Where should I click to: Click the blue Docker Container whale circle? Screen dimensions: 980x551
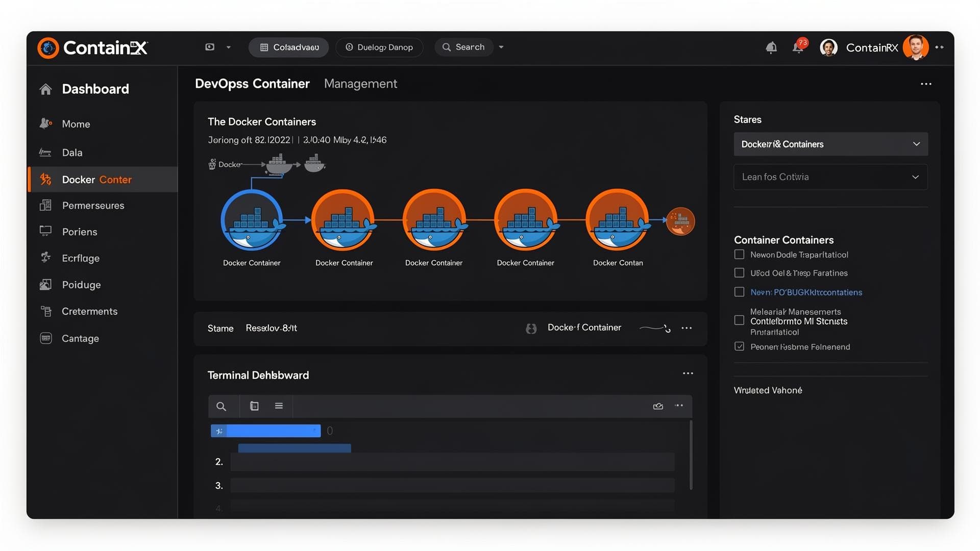click(x=252, y=220)
